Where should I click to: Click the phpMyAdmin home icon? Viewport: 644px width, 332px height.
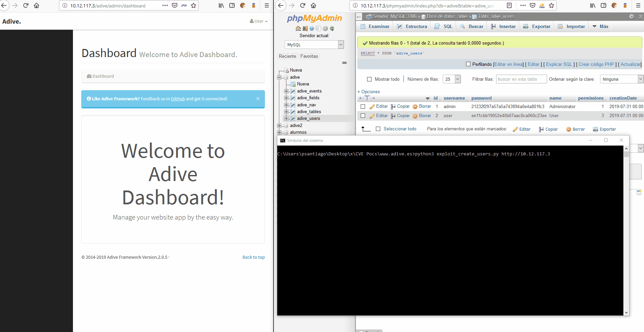point(298,29)
